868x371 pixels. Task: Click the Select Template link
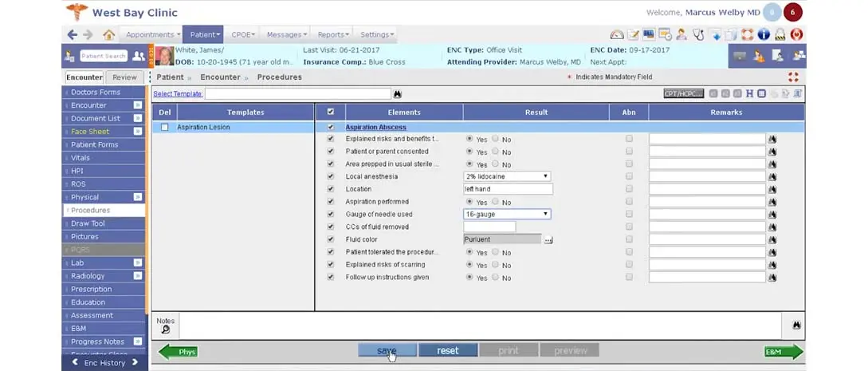click(178, 94)
